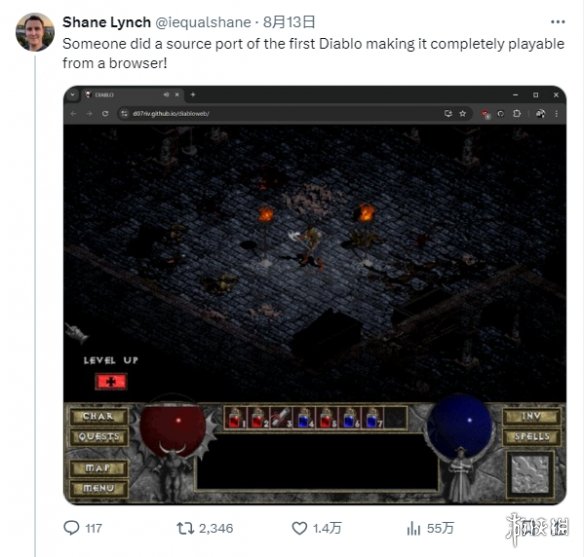Use the scroll in belt slot 3

[281, 417]
